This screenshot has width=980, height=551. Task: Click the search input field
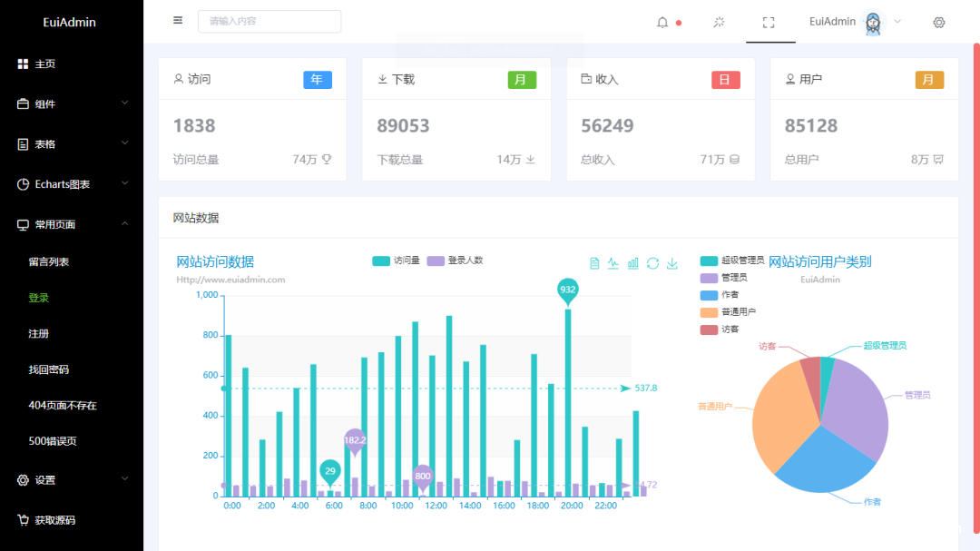(x=269, y=21)
